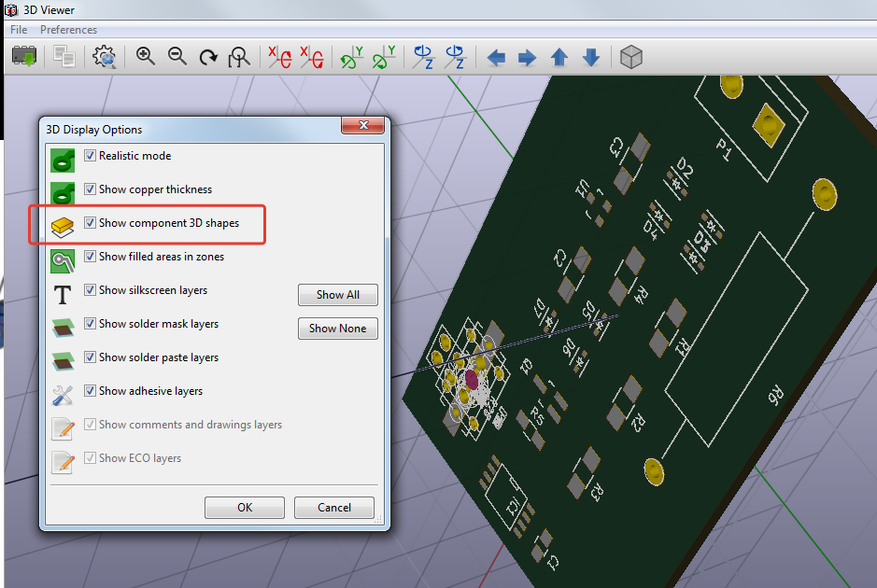Toggle the orthographic view cube icon

click(632, 57)
